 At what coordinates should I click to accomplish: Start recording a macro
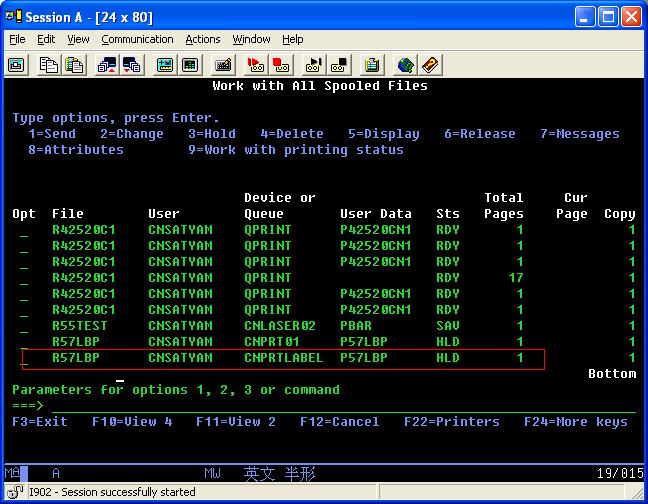(255, 65)
